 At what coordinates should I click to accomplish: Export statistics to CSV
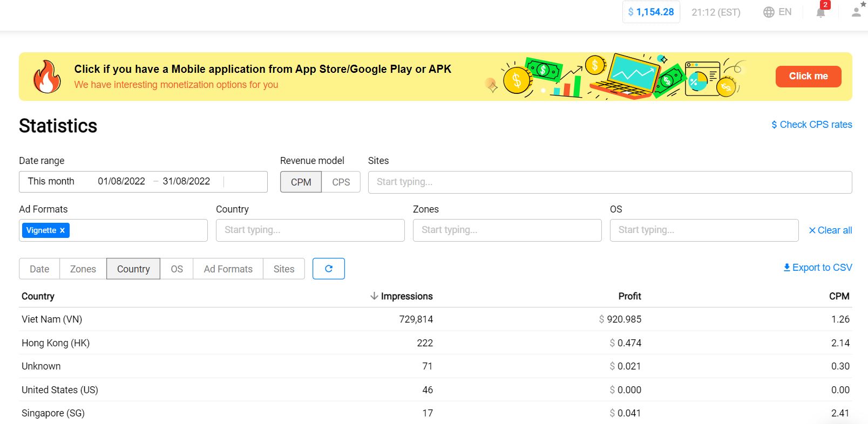[x=817, y=268]
